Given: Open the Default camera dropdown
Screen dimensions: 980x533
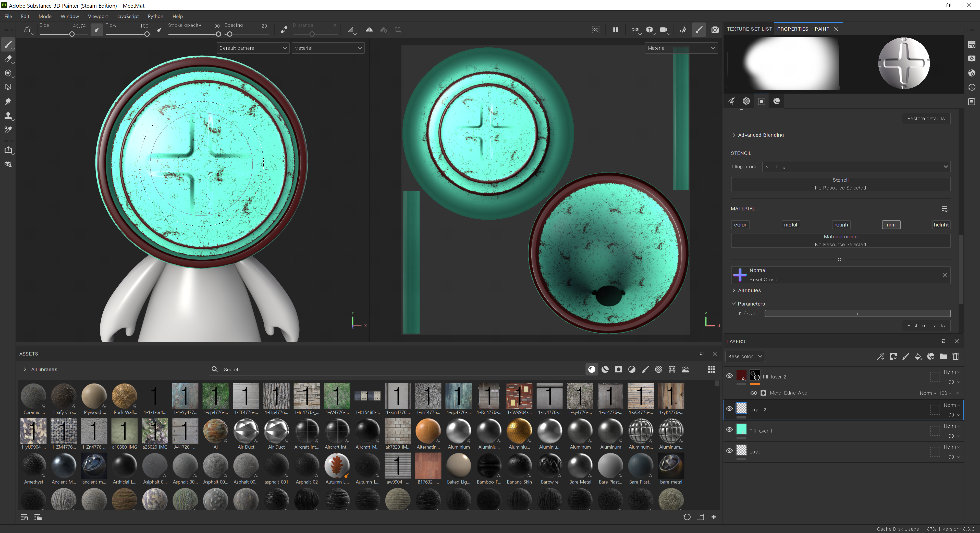Looking at the screenshot, I should [x=253, y=48].
